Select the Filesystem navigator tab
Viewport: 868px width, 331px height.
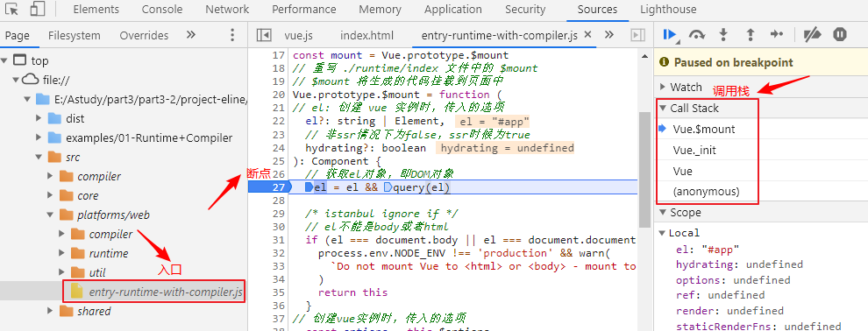click(x=75, y=35)
